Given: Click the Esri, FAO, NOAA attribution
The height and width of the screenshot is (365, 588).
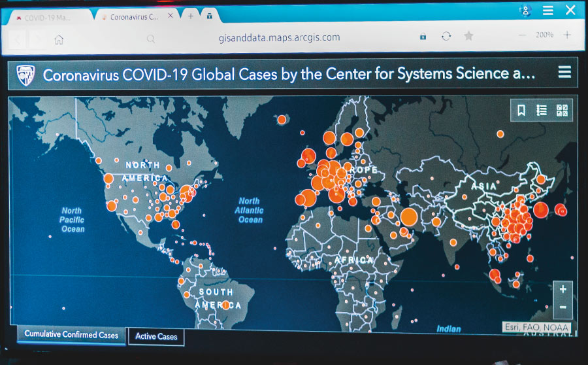Looking at the screenshot, I should (536, 327).
